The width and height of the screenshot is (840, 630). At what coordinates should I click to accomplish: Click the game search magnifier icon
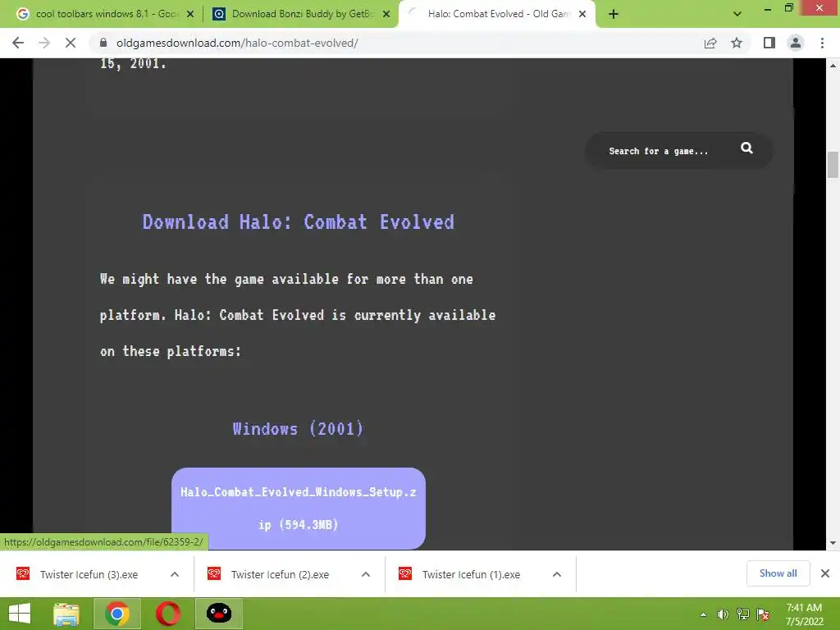click(746, 148)
